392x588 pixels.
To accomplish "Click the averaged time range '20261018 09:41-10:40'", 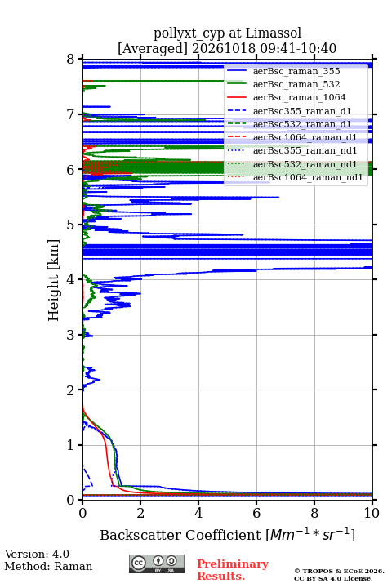I will (264, 48).
